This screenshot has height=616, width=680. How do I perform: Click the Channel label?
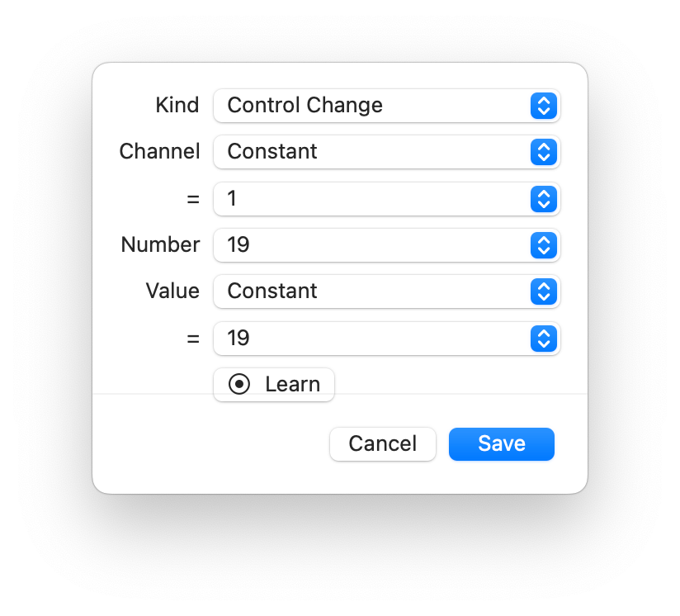[159, 152]
